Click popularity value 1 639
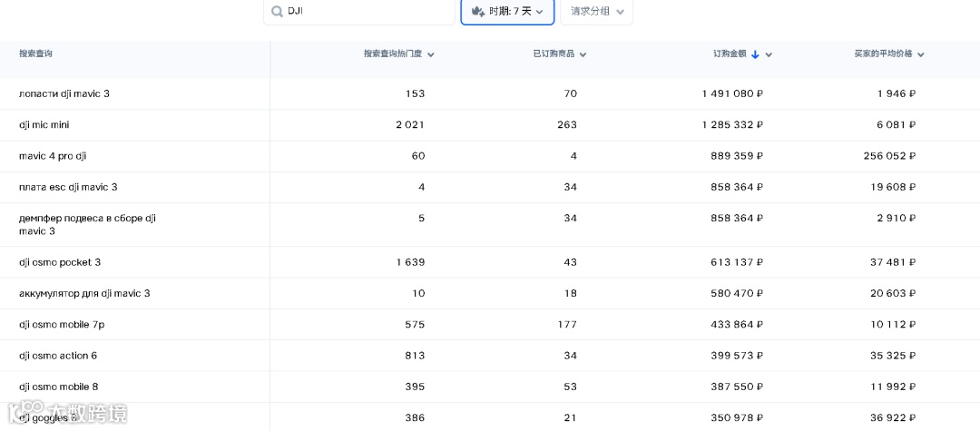This screenshot has width=980, height=431. [x=410, y=262]
